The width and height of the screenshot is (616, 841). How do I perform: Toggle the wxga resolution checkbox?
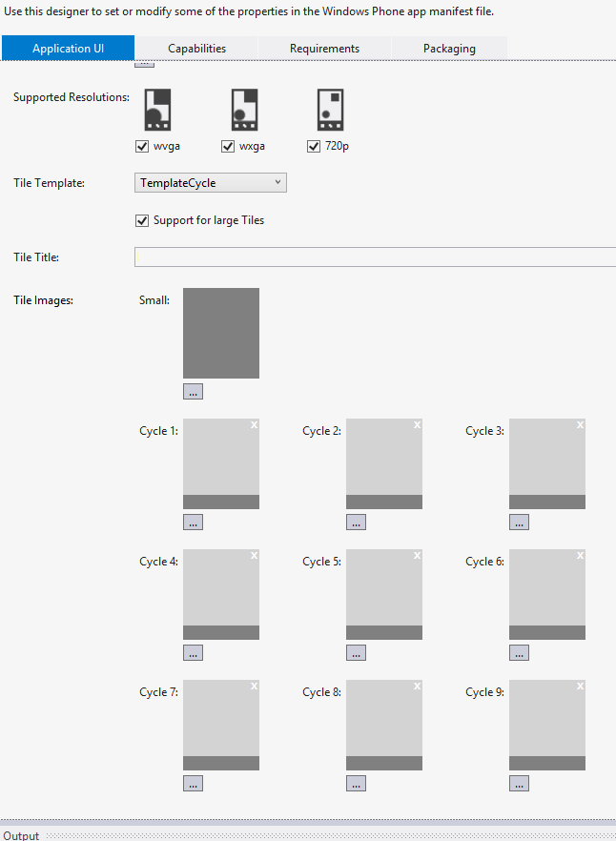228,147
